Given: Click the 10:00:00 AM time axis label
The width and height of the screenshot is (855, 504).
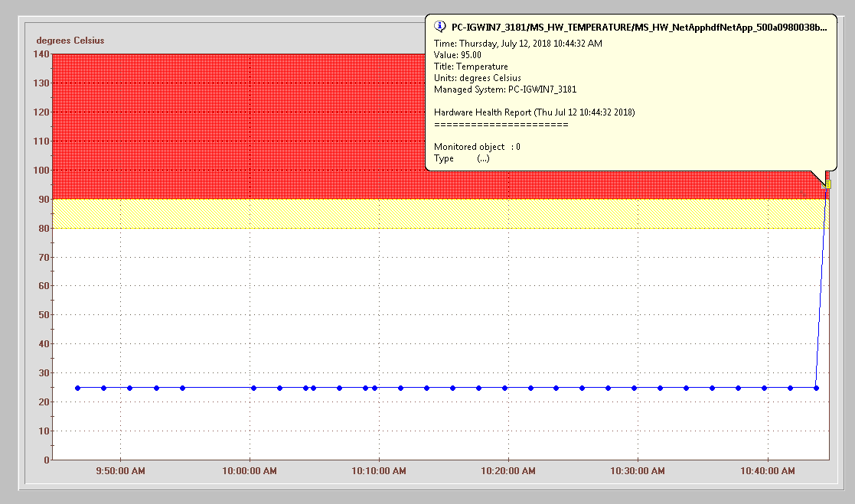Looking at the screenshot, I should point(250,471).
